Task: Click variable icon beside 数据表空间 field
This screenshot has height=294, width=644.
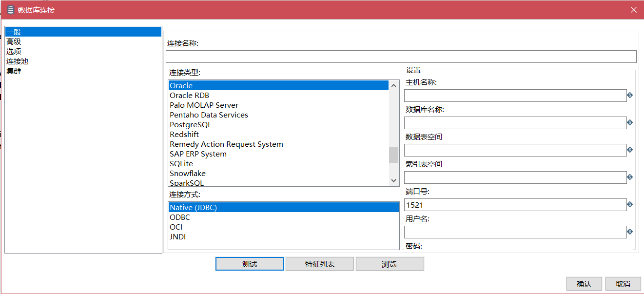Action: pyautogui.click(x=630, y=150)
